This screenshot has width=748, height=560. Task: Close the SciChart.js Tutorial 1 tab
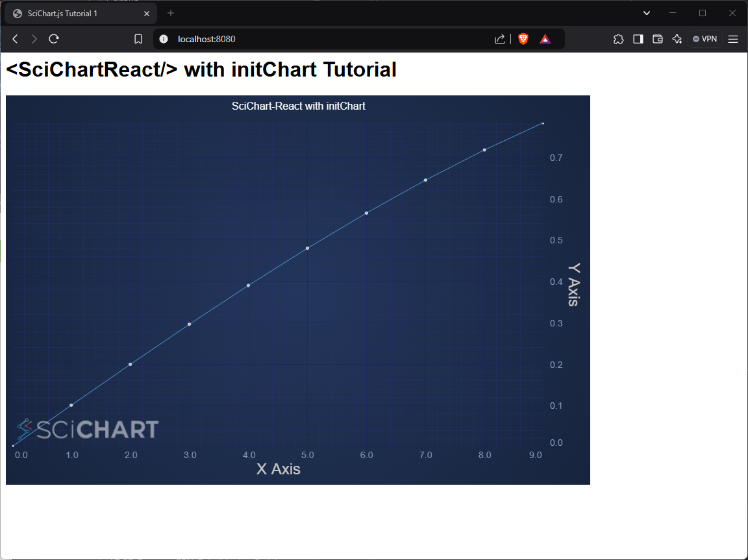pyautogui.click(x=147, y=13)
